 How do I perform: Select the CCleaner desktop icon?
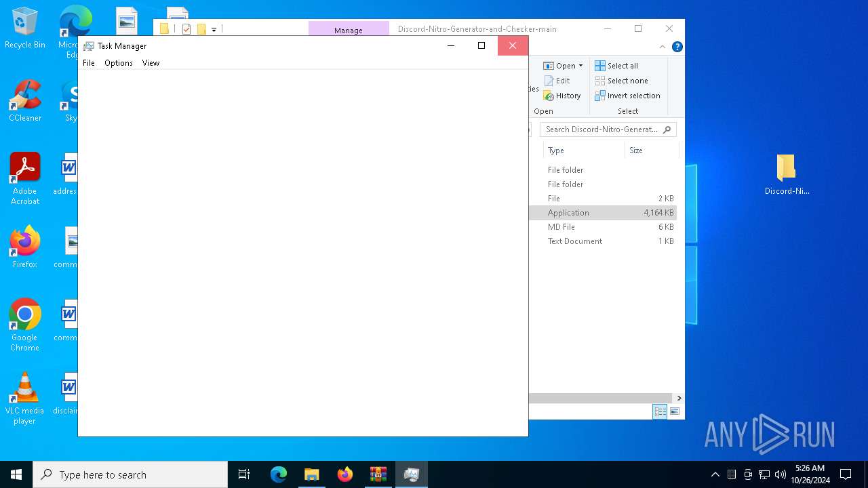click(x=25, y=100)
